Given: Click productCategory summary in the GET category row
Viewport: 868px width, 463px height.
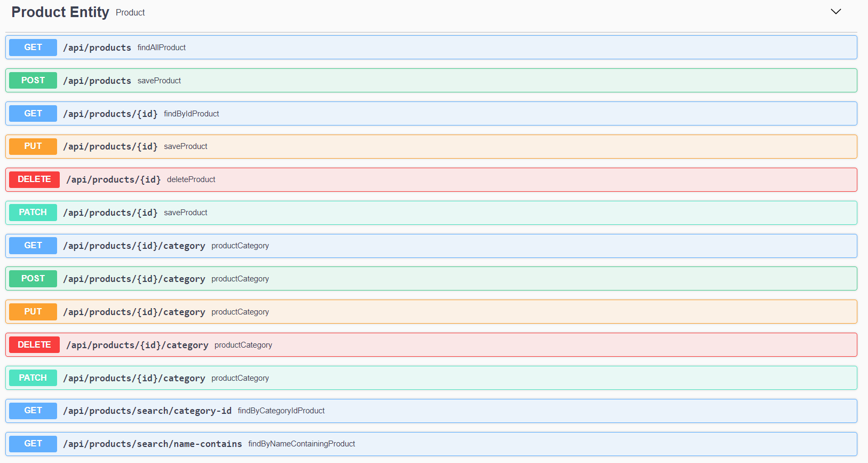Looking at the screenshot, I should [240, 246].
